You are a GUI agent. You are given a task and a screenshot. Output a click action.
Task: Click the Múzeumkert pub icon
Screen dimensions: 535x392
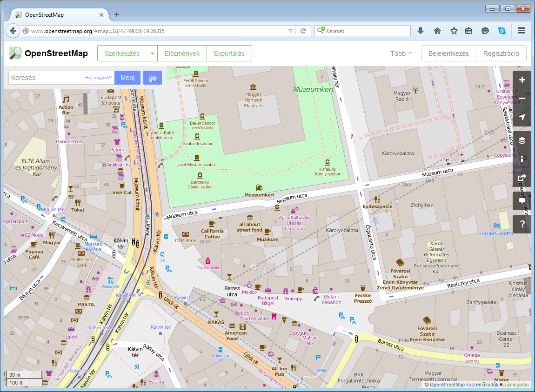[259, 188]
